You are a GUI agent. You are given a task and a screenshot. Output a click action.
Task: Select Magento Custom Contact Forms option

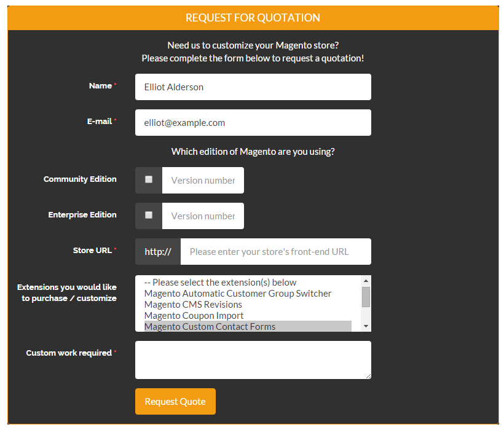tap(248, 326)
